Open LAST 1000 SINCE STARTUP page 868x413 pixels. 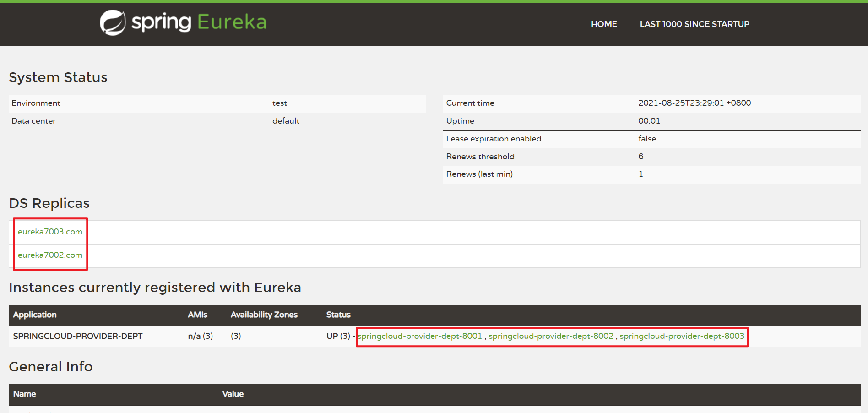click(694, 24)
